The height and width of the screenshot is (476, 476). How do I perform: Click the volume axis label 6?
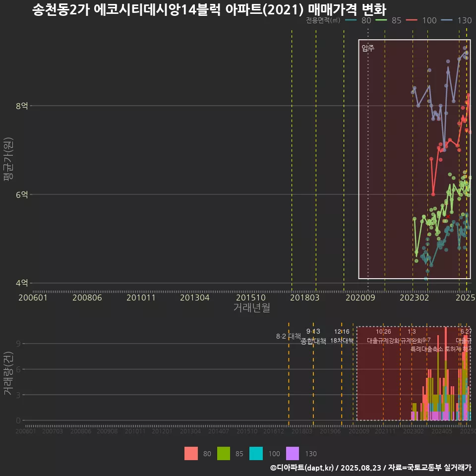tap(18, 369)
